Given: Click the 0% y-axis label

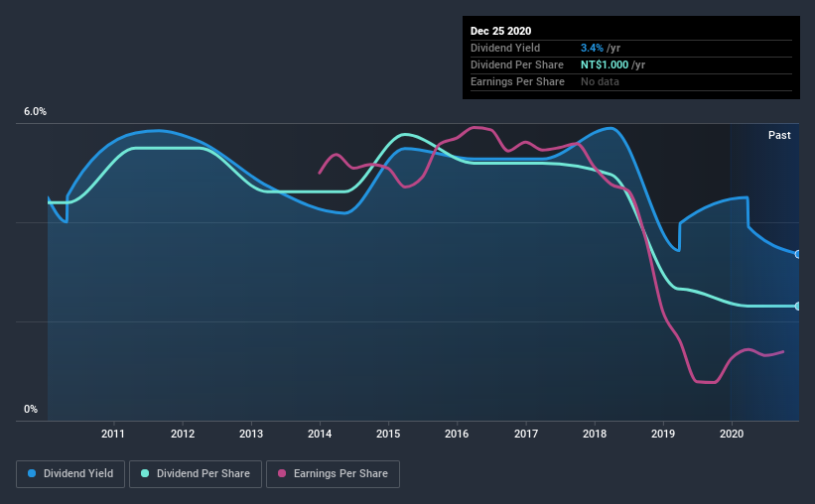Looking at the screenshot, I should tap(31, 410).
